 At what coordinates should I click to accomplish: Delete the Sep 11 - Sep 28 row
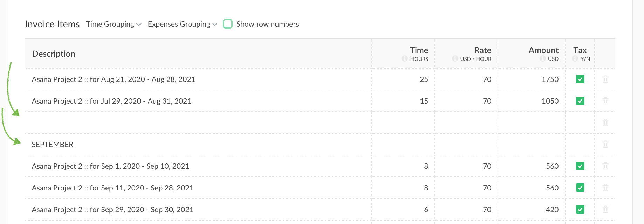[605, 188]
